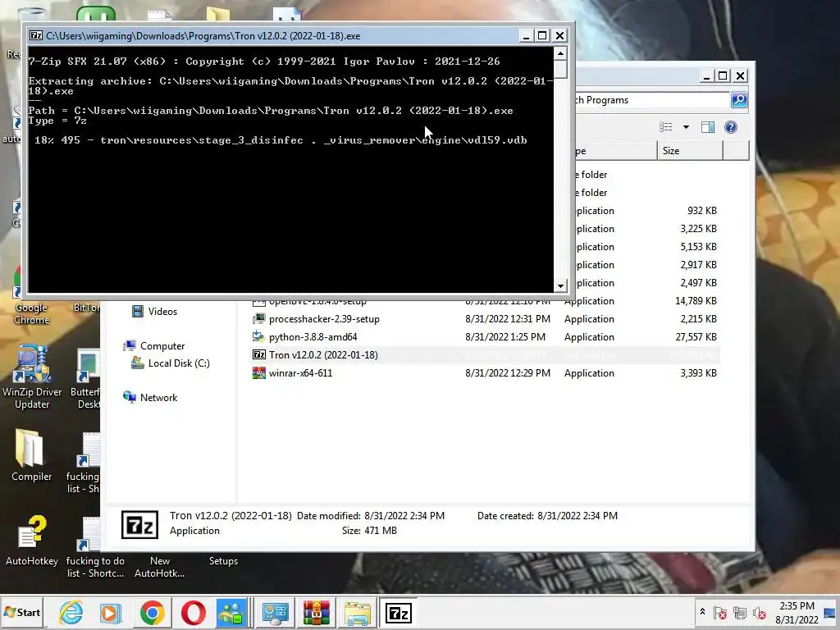The image size is (840, 630).
Task: Click the 27,557 KB size cell
Action: [x=696, y=337]
